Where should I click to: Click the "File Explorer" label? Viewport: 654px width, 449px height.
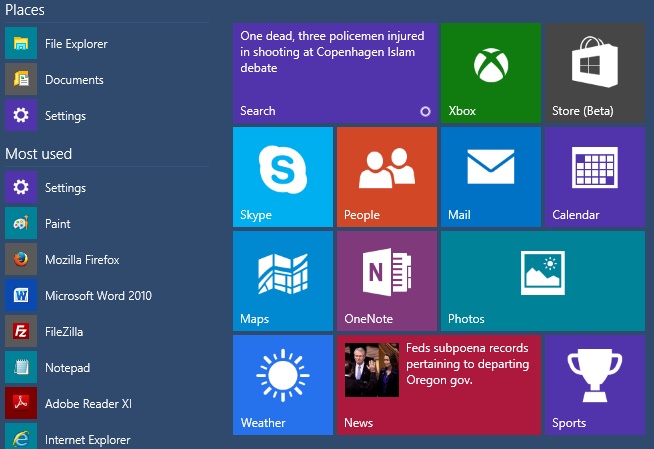(76, 44)
